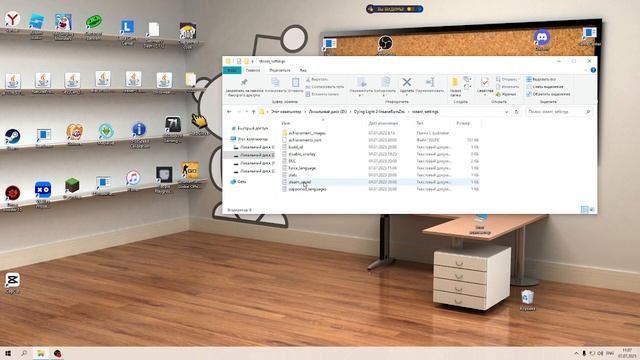Screen dimensions: 640x360
Task: Open the Файл tab in Explorer
Action: coord(232,70)
